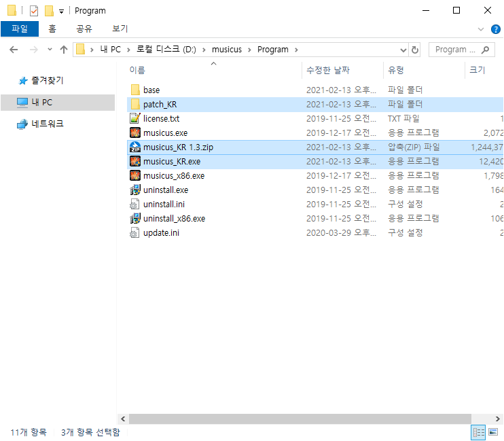Navigate to 로컬 디스크 (D:) in path

[166, 50]
